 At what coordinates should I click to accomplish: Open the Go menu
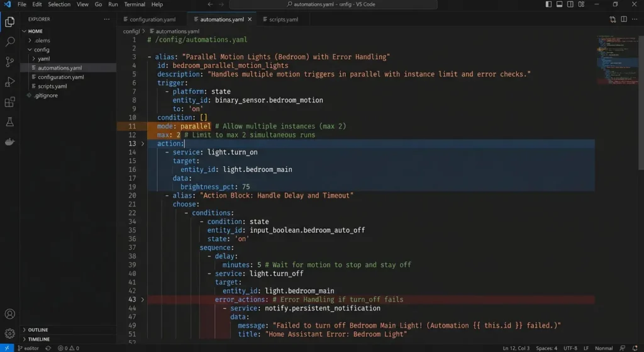tap(98, 4)
